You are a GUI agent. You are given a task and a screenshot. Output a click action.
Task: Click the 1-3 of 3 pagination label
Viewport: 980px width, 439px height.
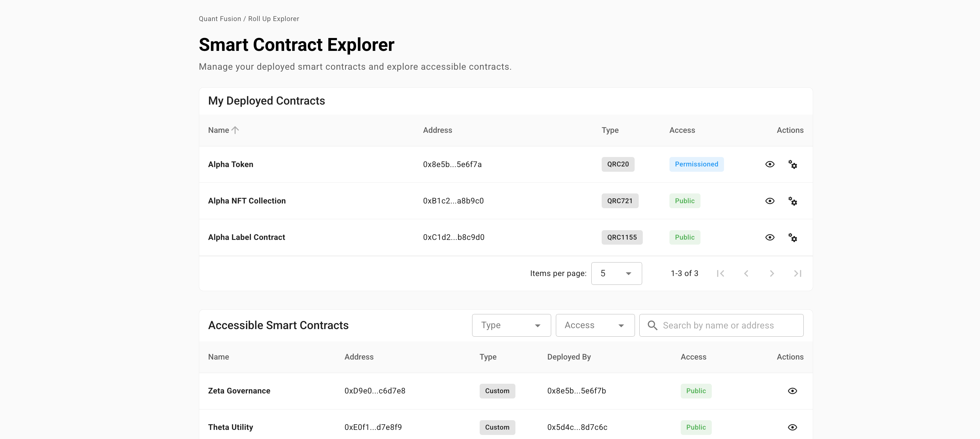(684, 274)
